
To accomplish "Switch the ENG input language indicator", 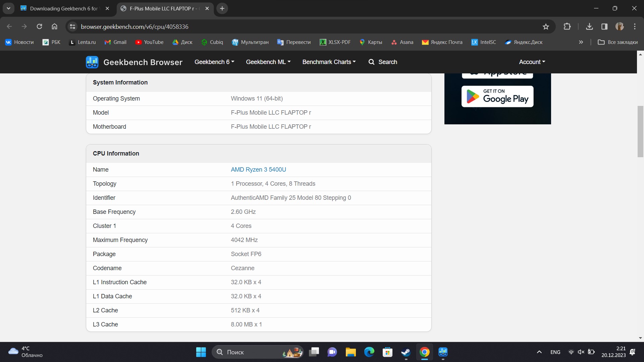I will [x=555, y=352].
